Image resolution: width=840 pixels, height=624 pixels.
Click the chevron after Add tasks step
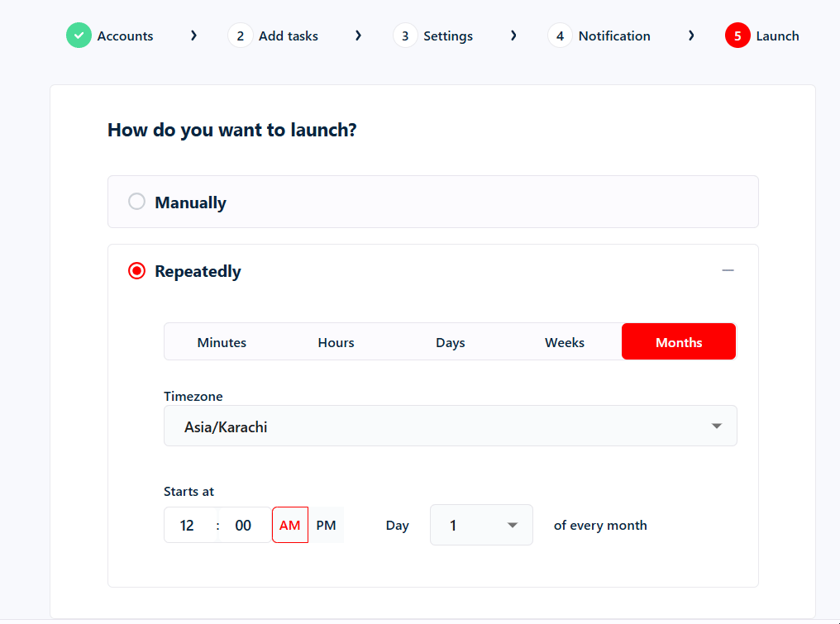[358, 36]
